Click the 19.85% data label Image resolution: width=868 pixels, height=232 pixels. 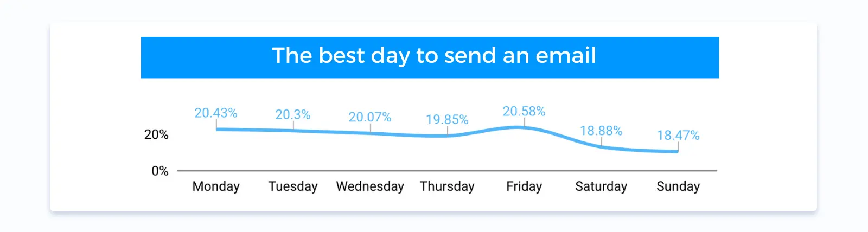447,119
